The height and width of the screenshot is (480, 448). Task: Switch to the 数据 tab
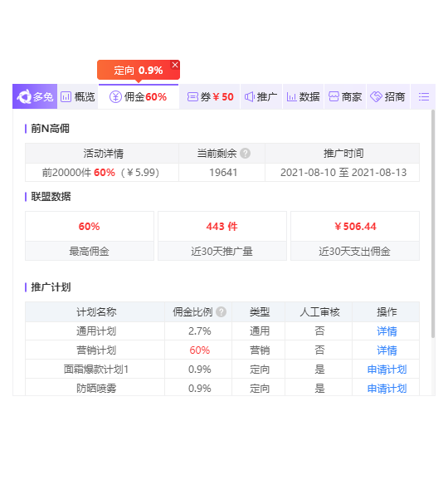pyautogui.click(x=303, y=96)
